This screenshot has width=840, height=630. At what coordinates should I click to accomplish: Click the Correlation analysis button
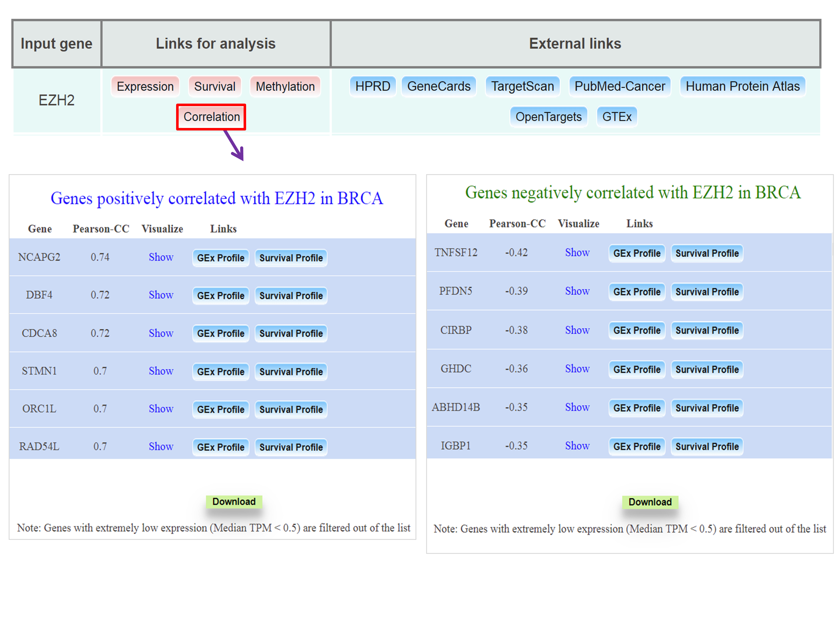coord(211,116)
